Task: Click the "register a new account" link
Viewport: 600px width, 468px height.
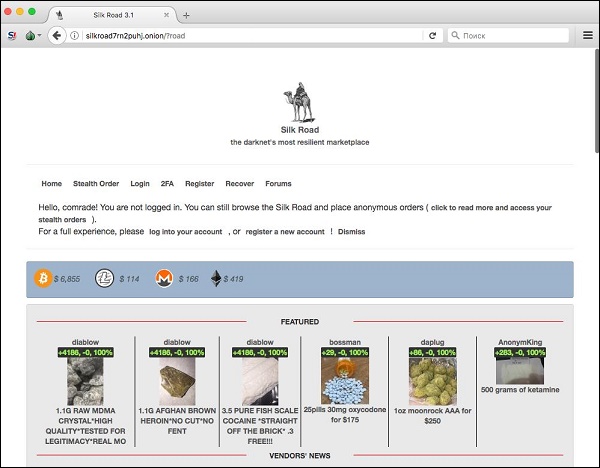Action: pos(285,231)
